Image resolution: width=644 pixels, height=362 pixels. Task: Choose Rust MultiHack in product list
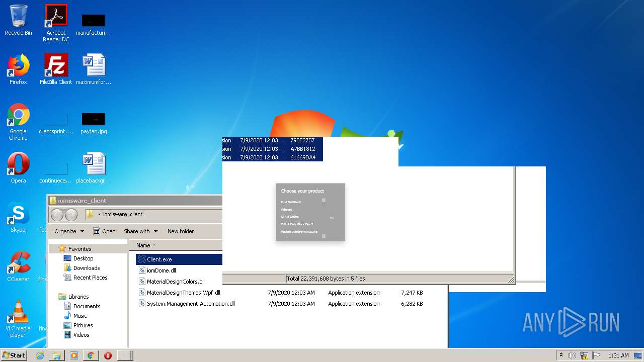(291, 202)
